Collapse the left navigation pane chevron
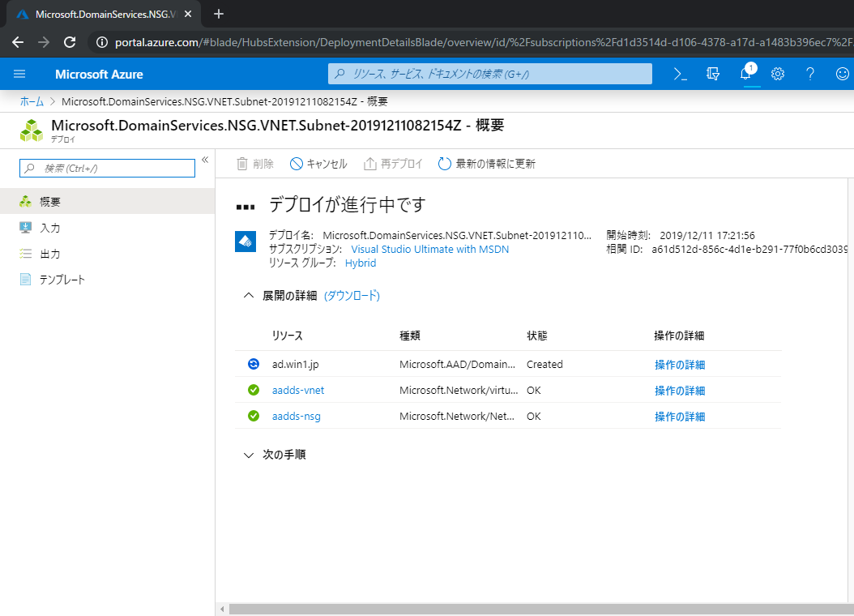The image size is (854, 616). tap(205, 160)
